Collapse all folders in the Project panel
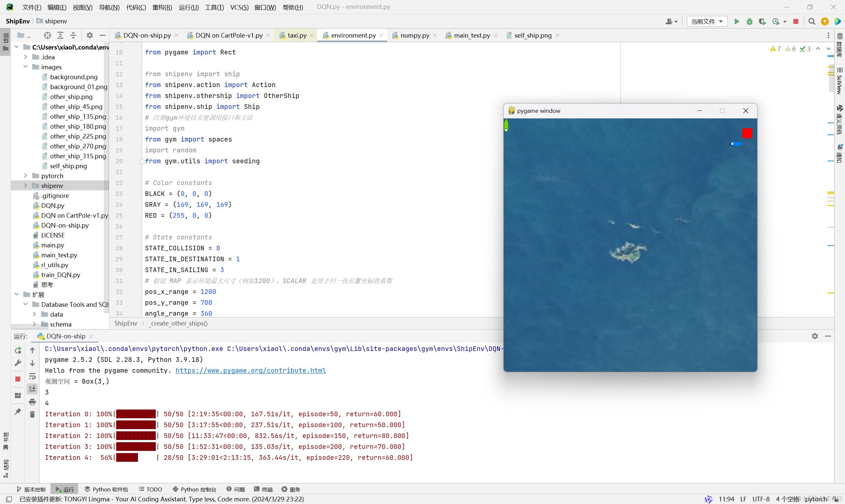 coord(73,35)
